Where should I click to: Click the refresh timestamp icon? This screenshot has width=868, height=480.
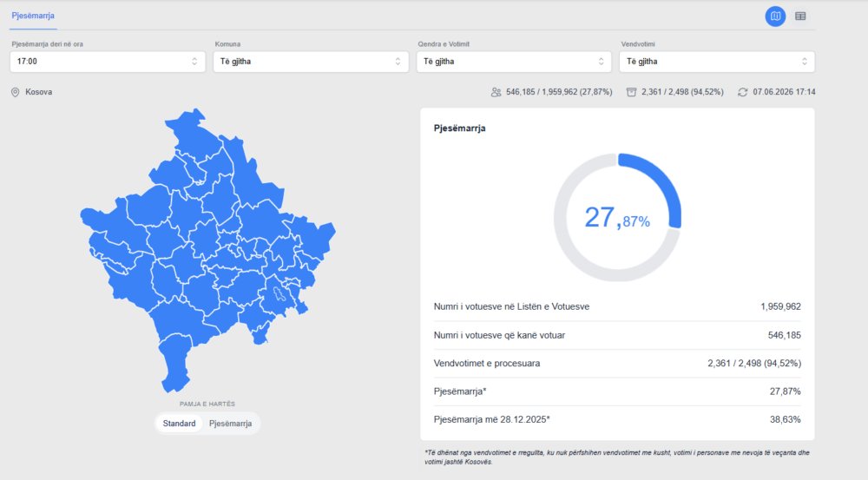pyautogui.click(x=742, y=93)
